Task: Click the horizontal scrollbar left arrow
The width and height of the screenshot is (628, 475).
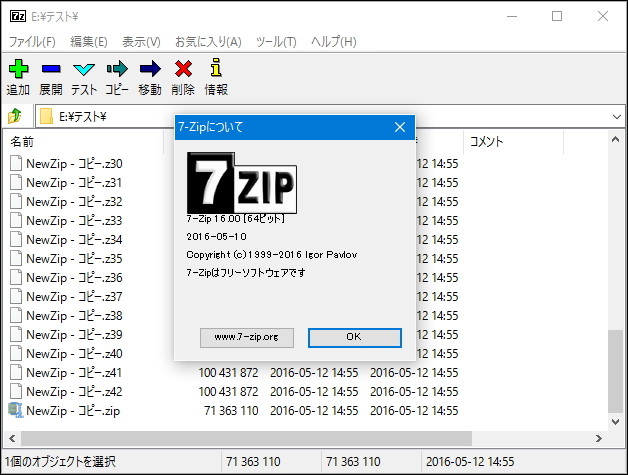Action: (x=12, y=439)
